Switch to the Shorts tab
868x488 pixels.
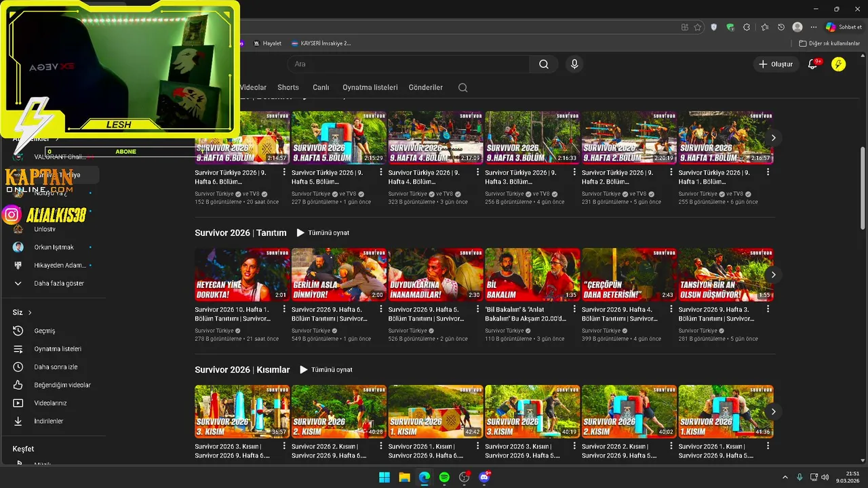(x=288, y=87)
